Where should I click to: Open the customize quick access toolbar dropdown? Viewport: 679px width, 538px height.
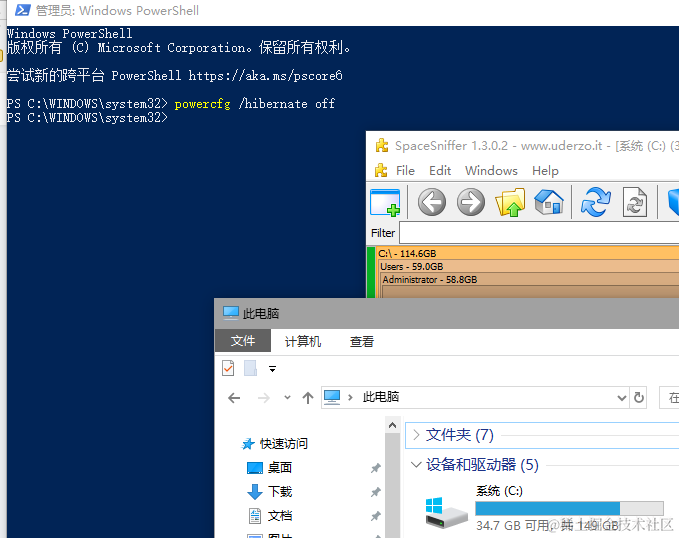click(x=272, y=369)
